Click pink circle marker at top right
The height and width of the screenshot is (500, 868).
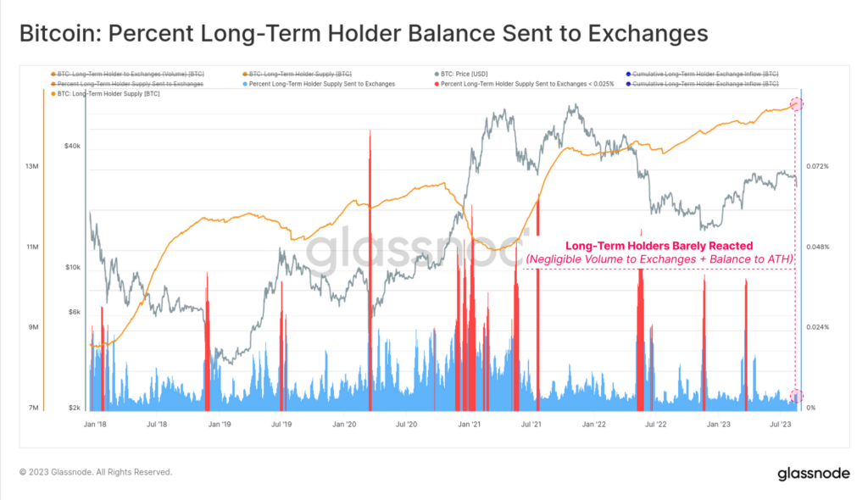pyautogui.click(x=796, y=104)
